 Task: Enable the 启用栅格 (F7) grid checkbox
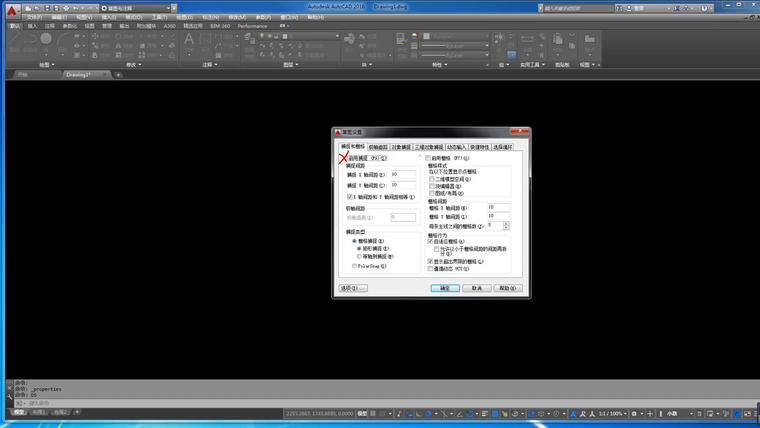[x=428, y=158]
